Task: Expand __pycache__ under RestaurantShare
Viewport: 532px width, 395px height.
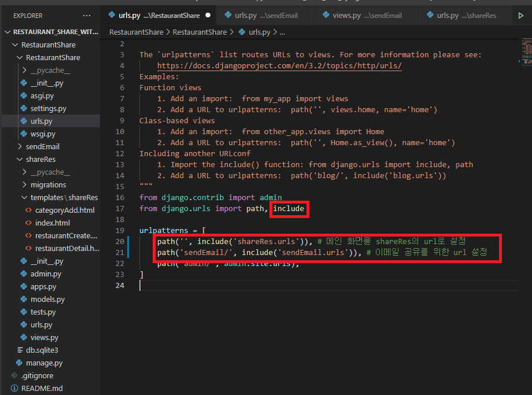Action: (24, 70)
